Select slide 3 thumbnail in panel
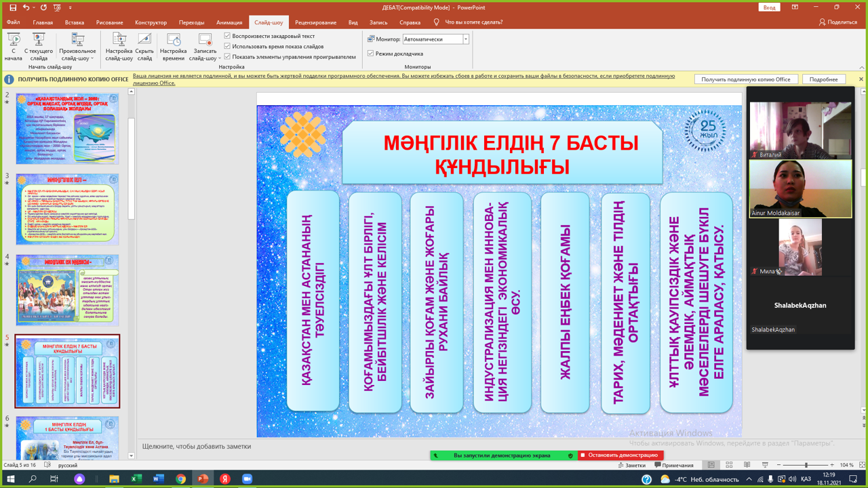 [67, 209]
